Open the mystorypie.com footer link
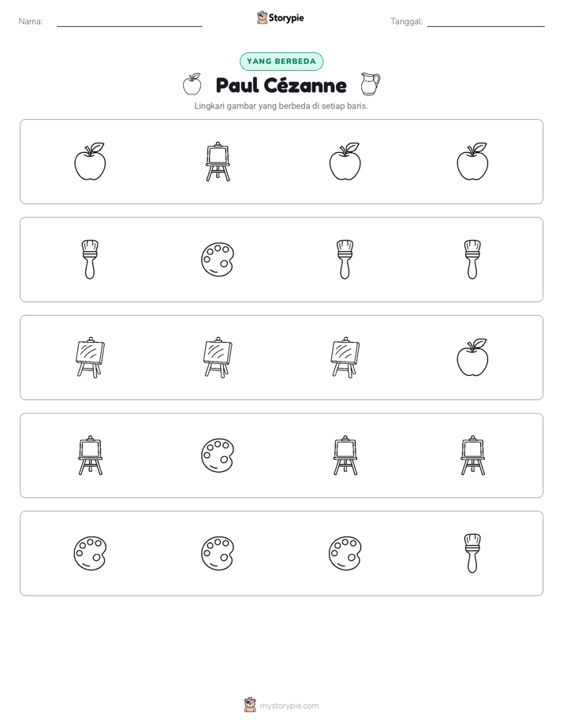This screenshot has width=563, height=728. (289, 706)
